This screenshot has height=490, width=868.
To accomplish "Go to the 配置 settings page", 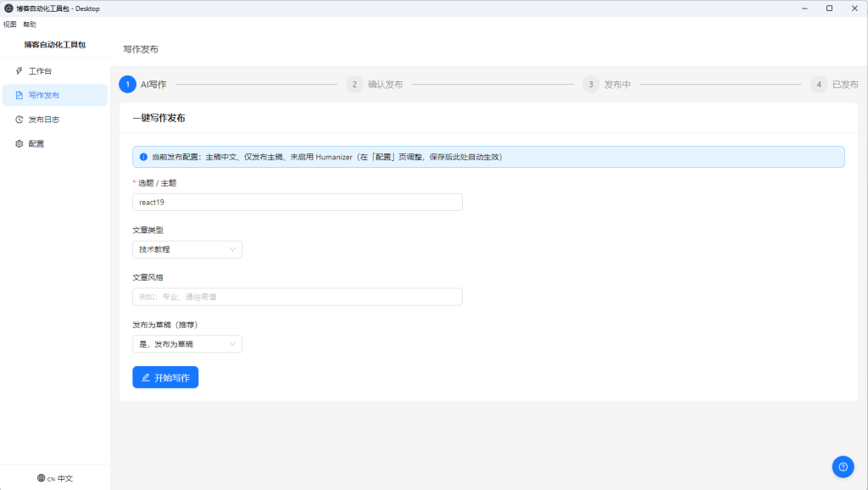I will 55,144.
